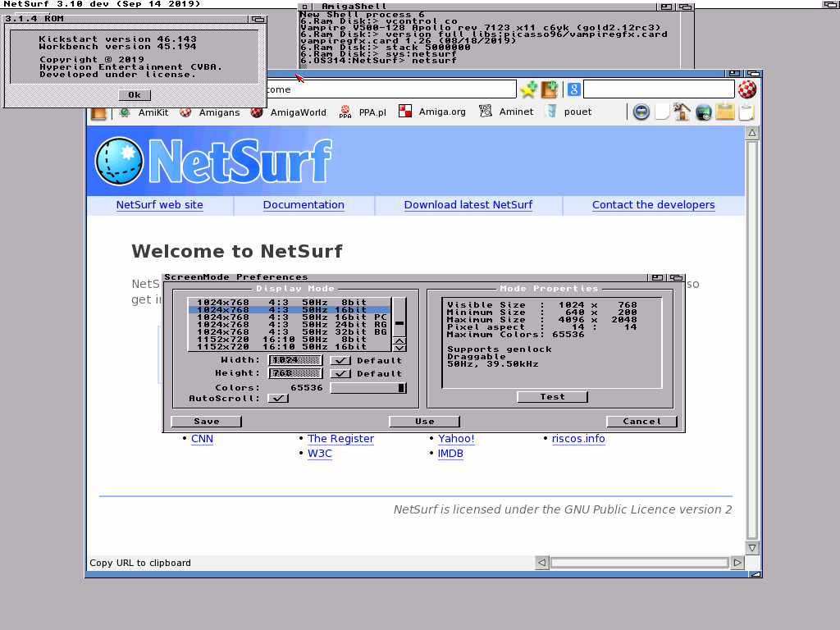
Task: Click the Width input field
Action: click(x=295, y=361)
